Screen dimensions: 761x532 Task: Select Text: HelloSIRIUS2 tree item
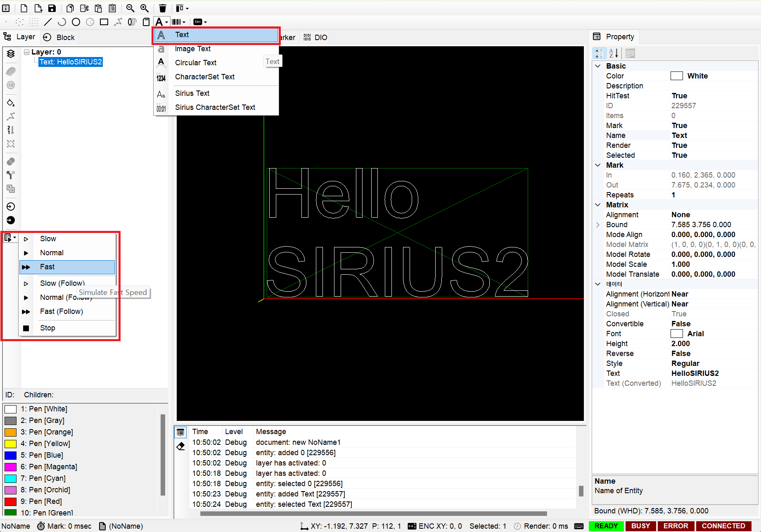[71, 62]
